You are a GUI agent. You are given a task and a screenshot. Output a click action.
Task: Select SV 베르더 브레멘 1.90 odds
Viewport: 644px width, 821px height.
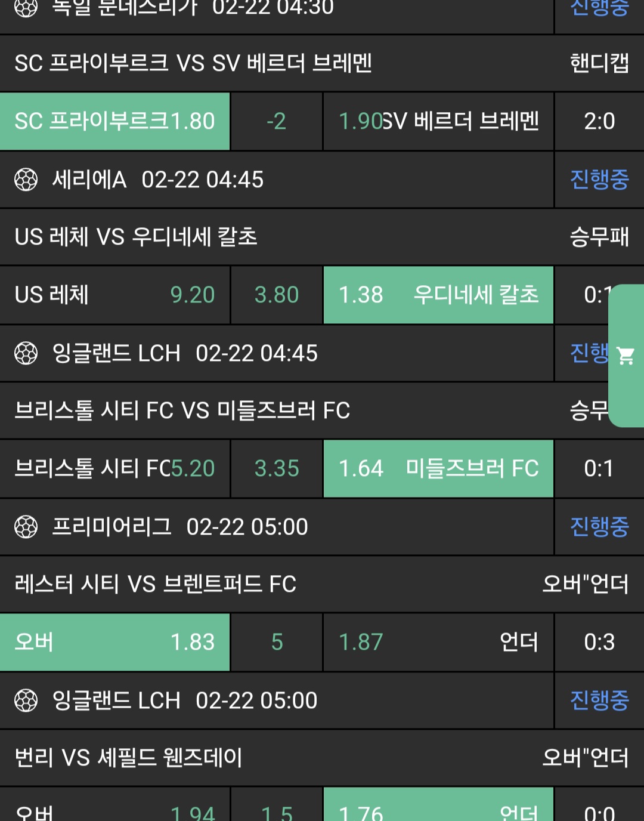click(438, 122)
